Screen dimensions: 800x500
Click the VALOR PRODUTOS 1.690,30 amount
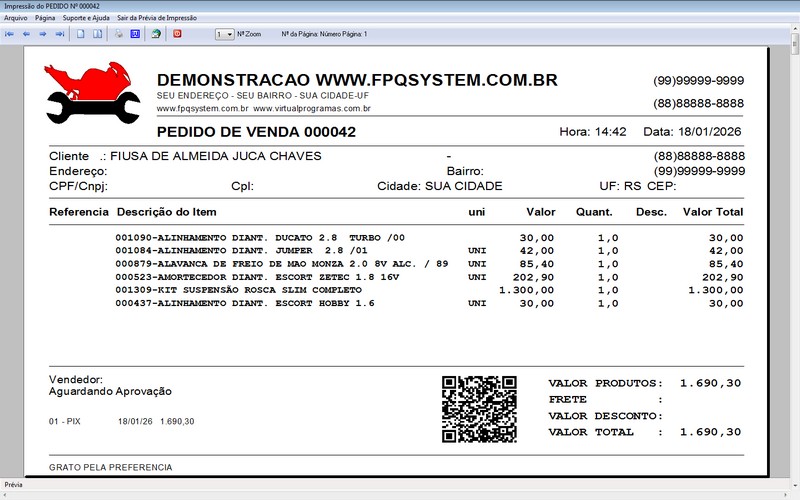(710, 383)
